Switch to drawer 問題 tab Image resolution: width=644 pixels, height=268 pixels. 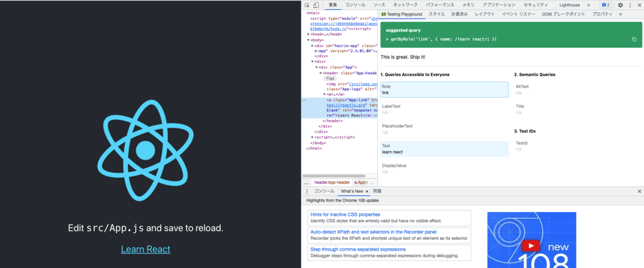pyautogui.click(x=377, y=191)
